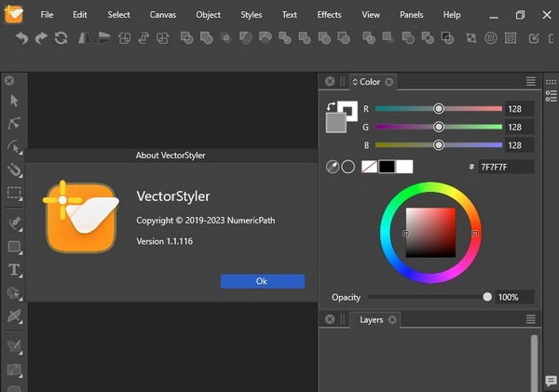Click the export arrow box icon
This screenshot has height=392, width=559.
[534, 38]
